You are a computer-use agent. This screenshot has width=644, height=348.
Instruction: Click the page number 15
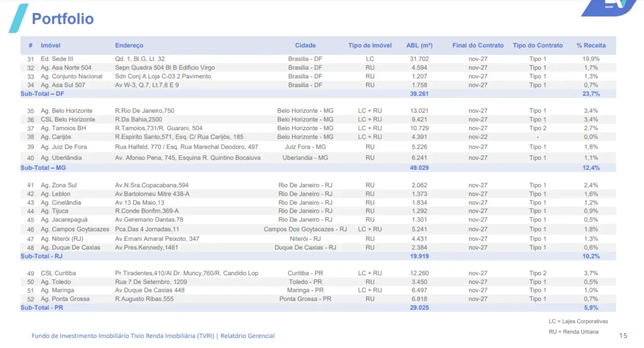point(623,335)
